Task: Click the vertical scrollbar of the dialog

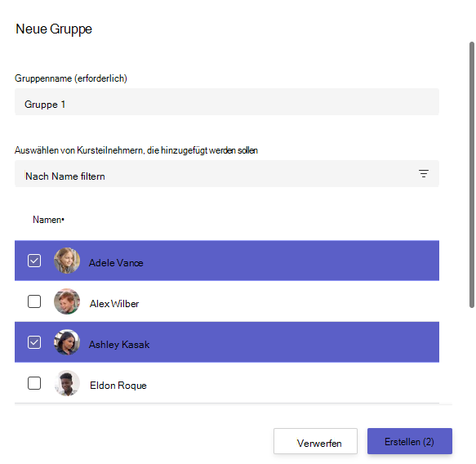Action: point(472,175)
